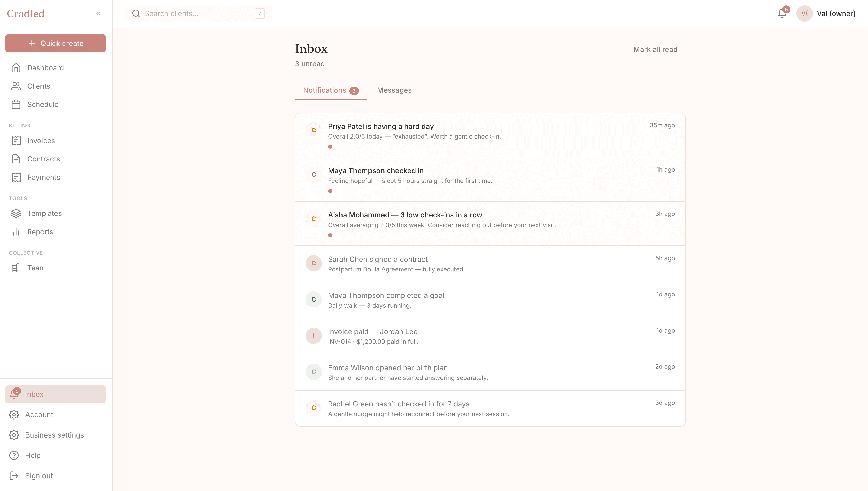Open notifications bell in top bar
This screenshot has height=491, width=868.
point(782,13)
